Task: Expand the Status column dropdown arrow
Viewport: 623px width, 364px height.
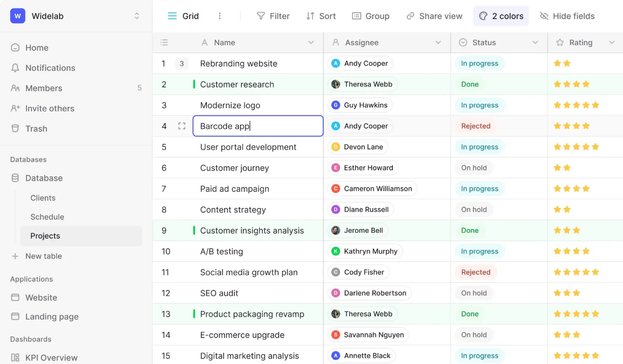Action: 535,42
